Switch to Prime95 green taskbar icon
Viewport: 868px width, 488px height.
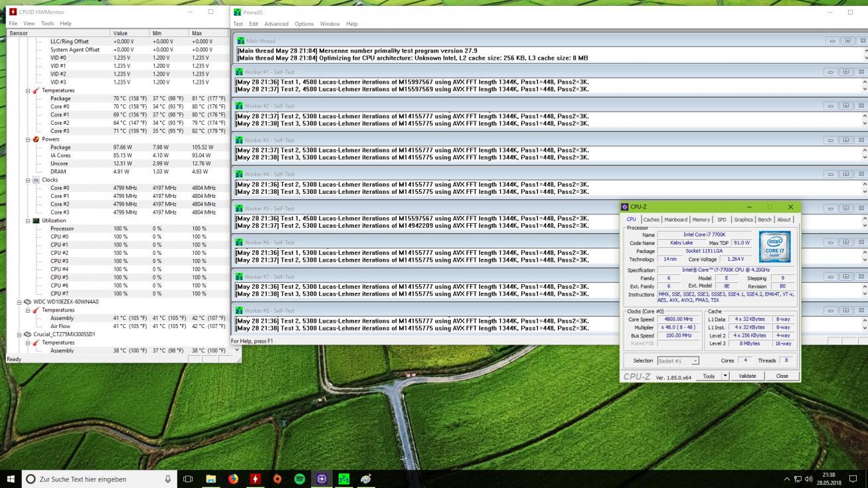[x=344, y=479]
